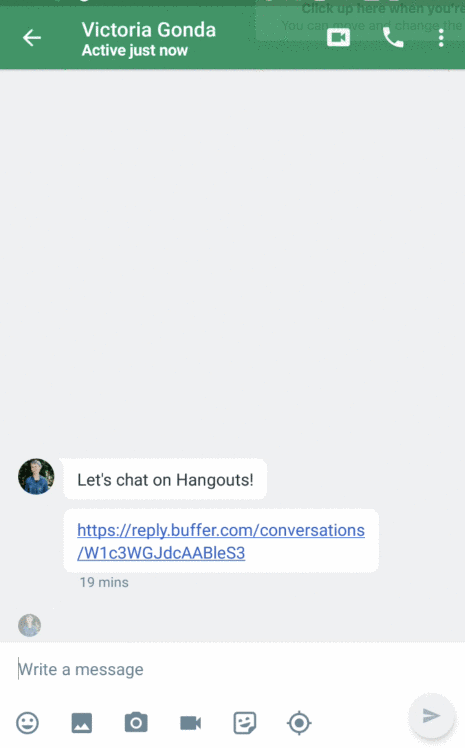The width and height of the screenshot is (465, 748).
Task: Tap the 19 mins timestamp
Action: point(104,582)
